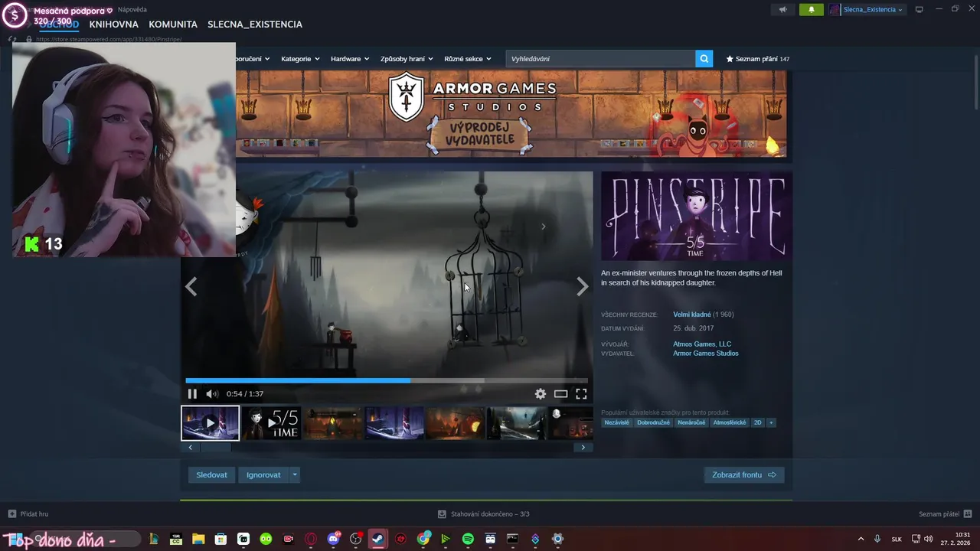Open File Explorer folder in taskbar
The height and width of the screenshot is (551, 980).
click(198, 539)
